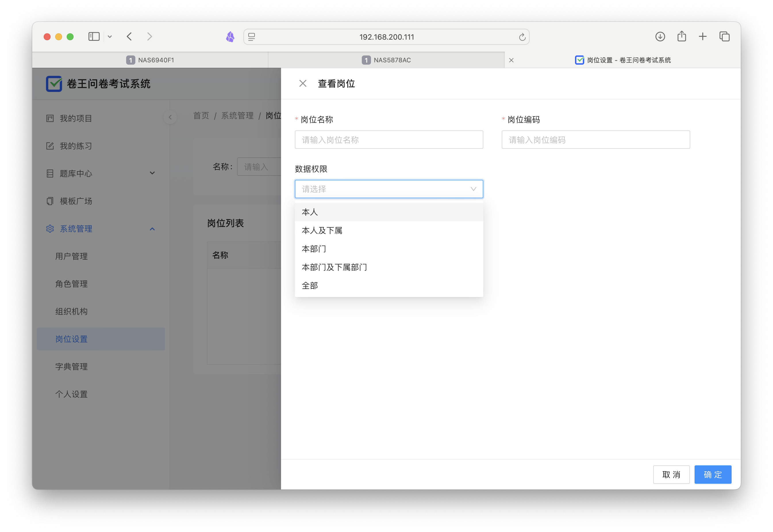Click the 卷王问卷考试系统 logo icon
This screenshot has height=532, width=773.
[54, 84]
